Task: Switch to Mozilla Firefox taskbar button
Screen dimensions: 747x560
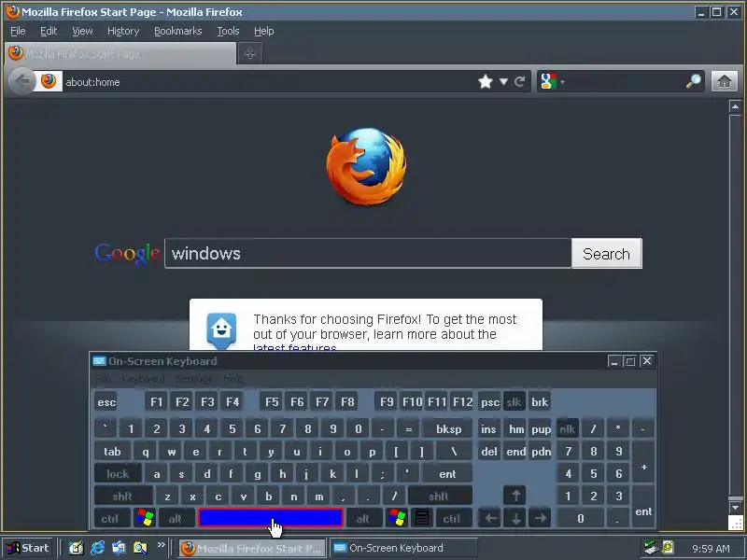Action: [x=252, y=548]
